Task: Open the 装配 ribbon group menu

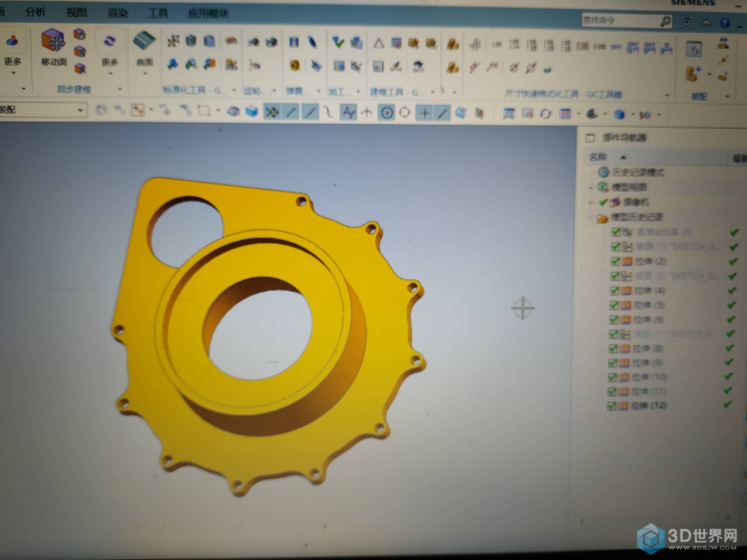Action: point(727,96)
